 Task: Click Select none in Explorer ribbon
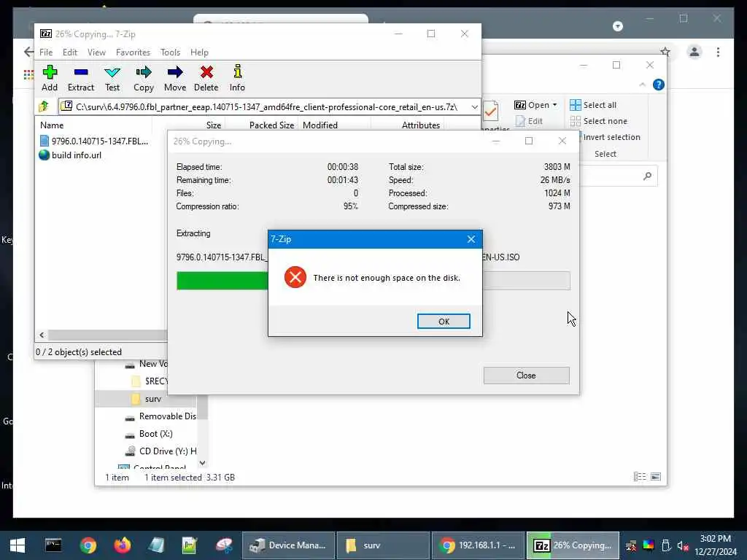pyautogui.click(x=599, y=121)
